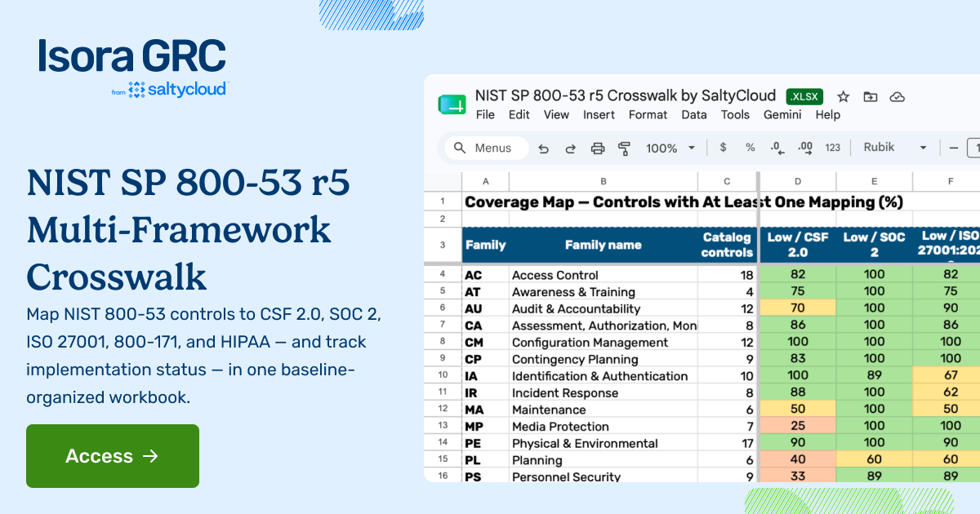980x514 pixels.
Task: Select column C header
Action: 727,181
